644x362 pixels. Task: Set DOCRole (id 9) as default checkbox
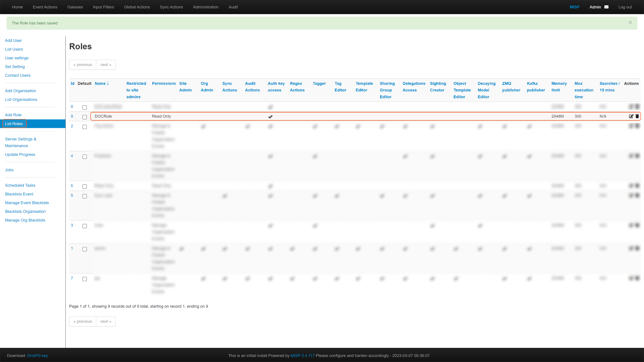click(85, 117)
